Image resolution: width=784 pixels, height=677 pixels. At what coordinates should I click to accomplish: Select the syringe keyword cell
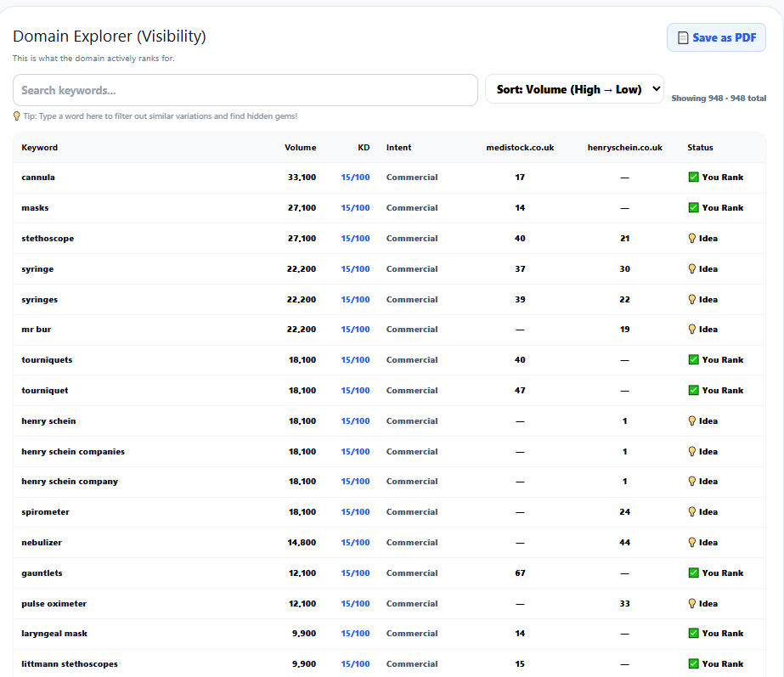pyautogui.click(x=37, y=269)
